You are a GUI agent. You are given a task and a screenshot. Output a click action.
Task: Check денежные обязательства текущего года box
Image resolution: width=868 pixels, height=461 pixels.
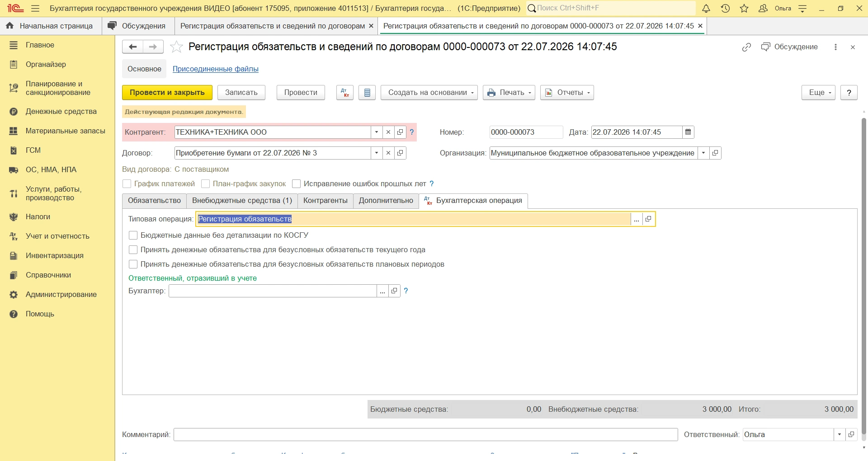point(133,250)
